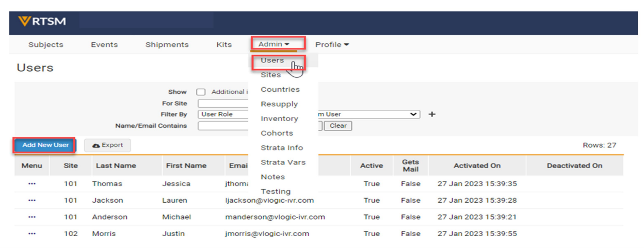Image resolution: width=644 pixels, height=248 pixels.
Task: Open row menu dots for Justin Morris
Action: (x=32, y=234)
